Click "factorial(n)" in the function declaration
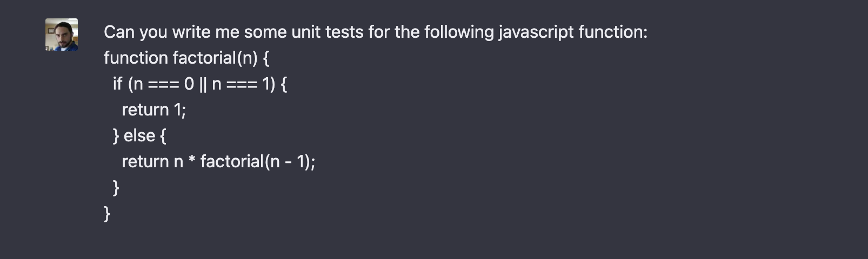Image resolution: width=868 pixels, height=259 pixels. click(x=215, y=58)
